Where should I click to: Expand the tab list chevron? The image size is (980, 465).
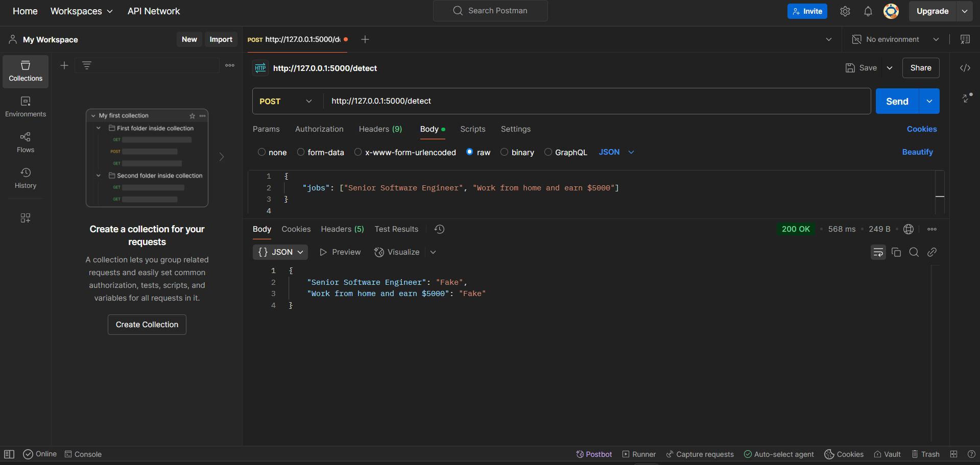[829, 39]
